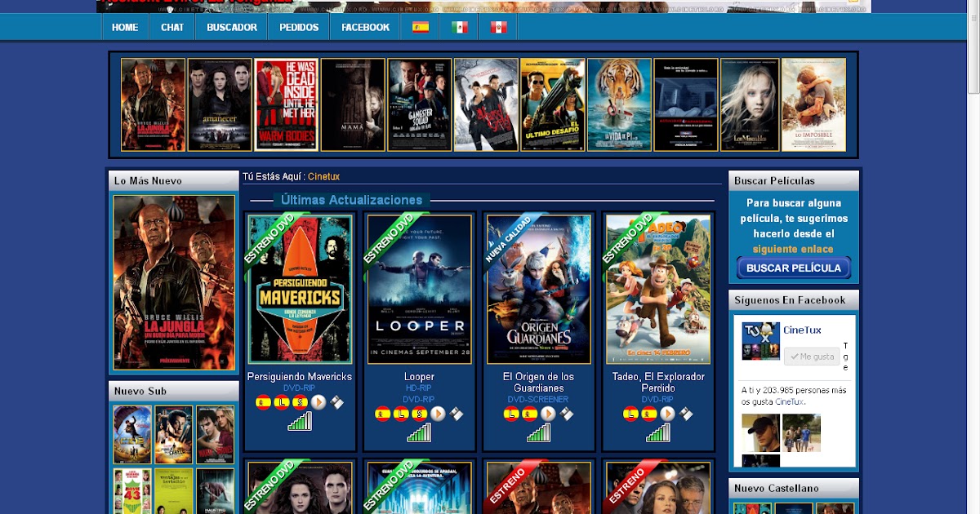Open Warm Bodies thumbnail in Nuevo Sub
The image size is (980, 514).
pyautogui.click(x=215, y=435)
